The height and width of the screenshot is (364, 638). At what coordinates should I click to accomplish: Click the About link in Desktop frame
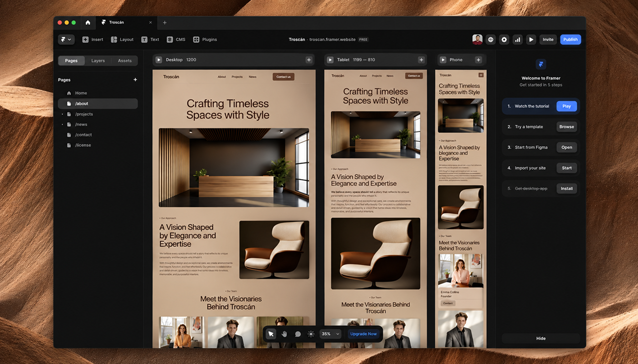tap(222, 77)
